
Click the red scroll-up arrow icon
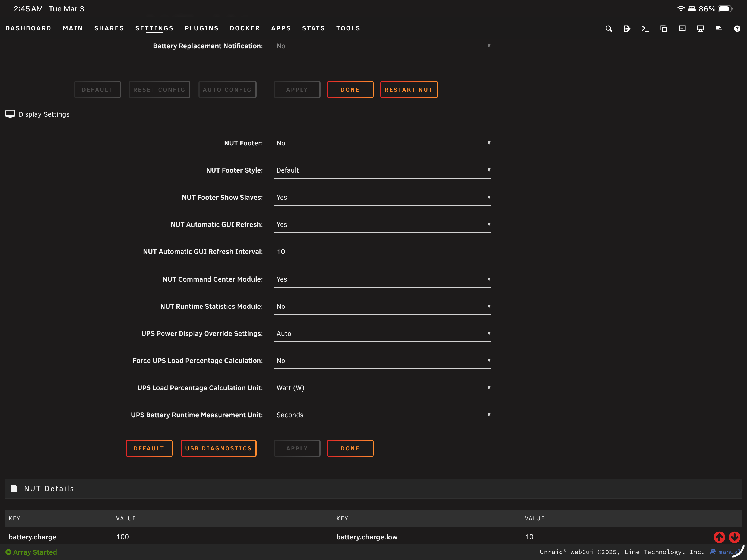(x=719, y=537)
